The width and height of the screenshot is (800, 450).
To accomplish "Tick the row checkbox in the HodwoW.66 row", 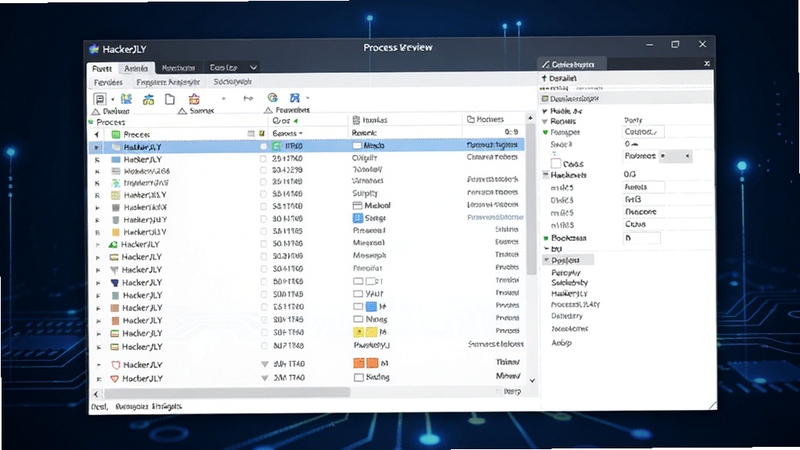I will (263, 170).
